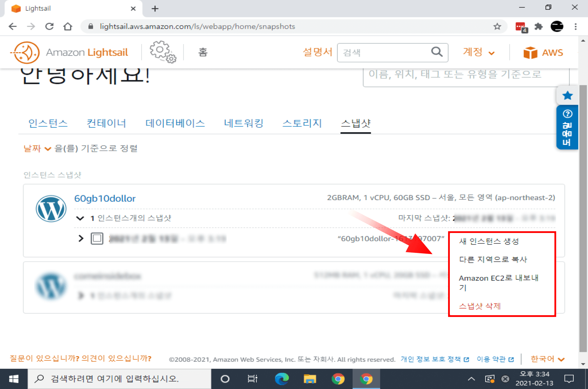Choose 스냅샷 삭제 from the menu
This screenshot has height=389, width=588.
480,306
